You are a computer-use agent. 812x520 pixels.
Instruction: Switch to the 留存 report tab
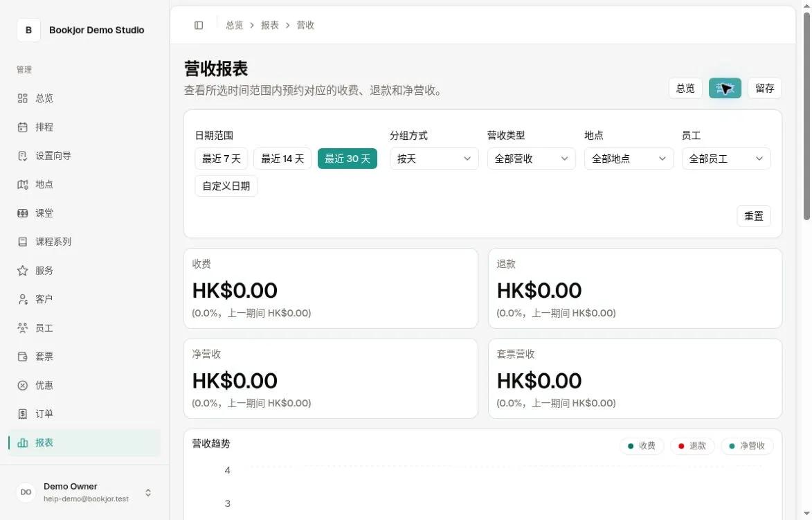[765, 88]
